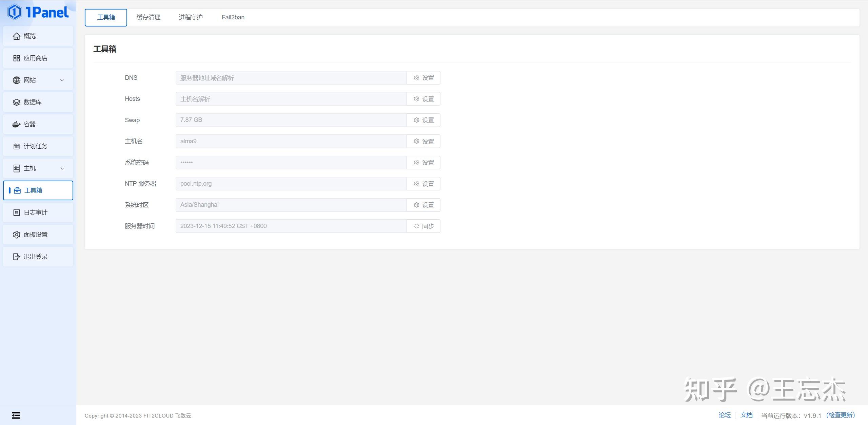The width and height of the screenshot is (868, 425).
Task: Open 数据库 layers icon
Action: [16, 102]
